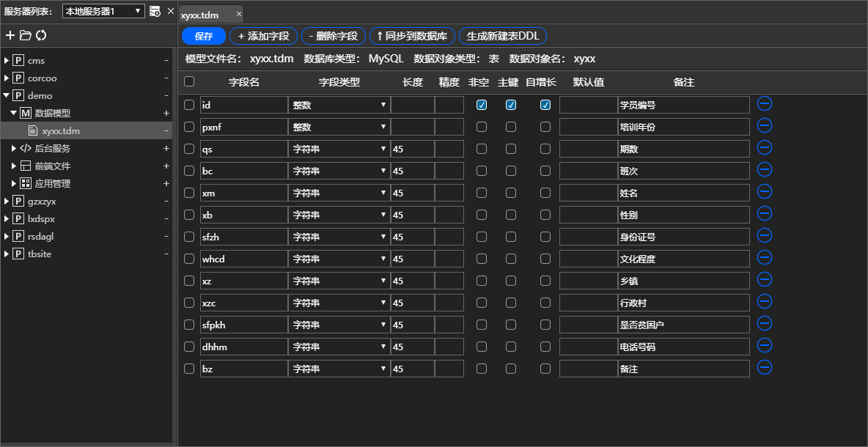Remove the pxnf field with its minus icon
Viewport: 868px width, 447px height.
(764, 126)
